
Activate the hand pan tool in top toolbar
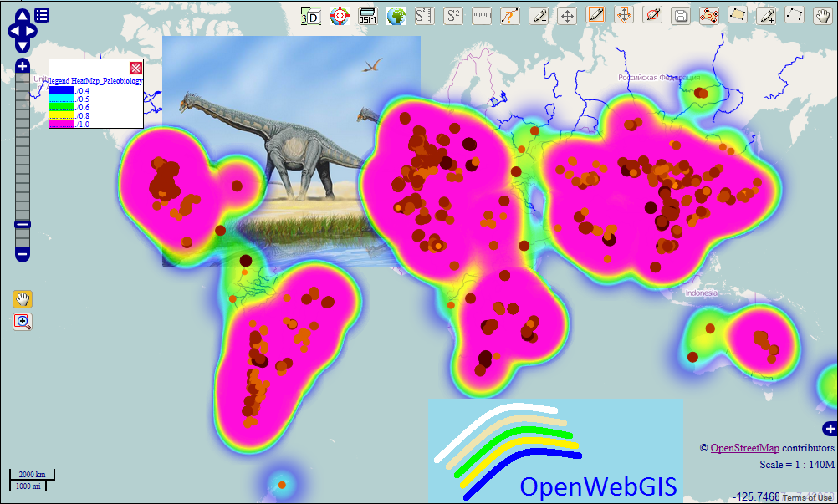pos(823,16)
